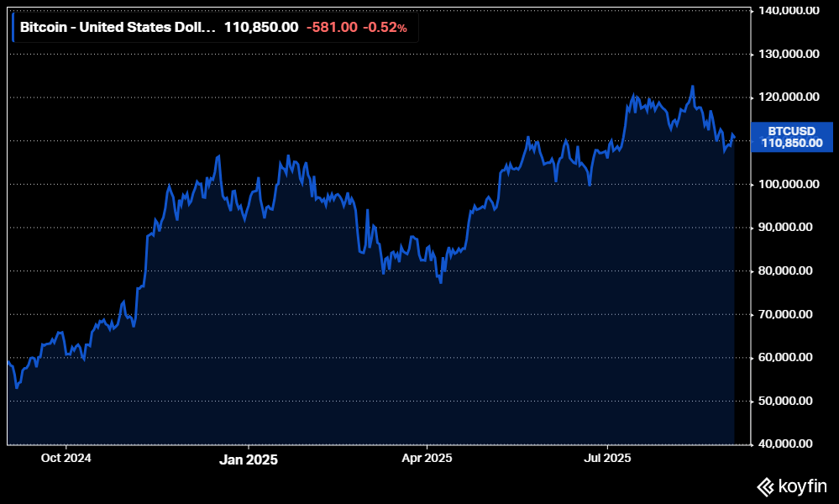This screenshot has height=504, width=839.
Task: Click the blue series color bar in legend
Action: (13, 27)
